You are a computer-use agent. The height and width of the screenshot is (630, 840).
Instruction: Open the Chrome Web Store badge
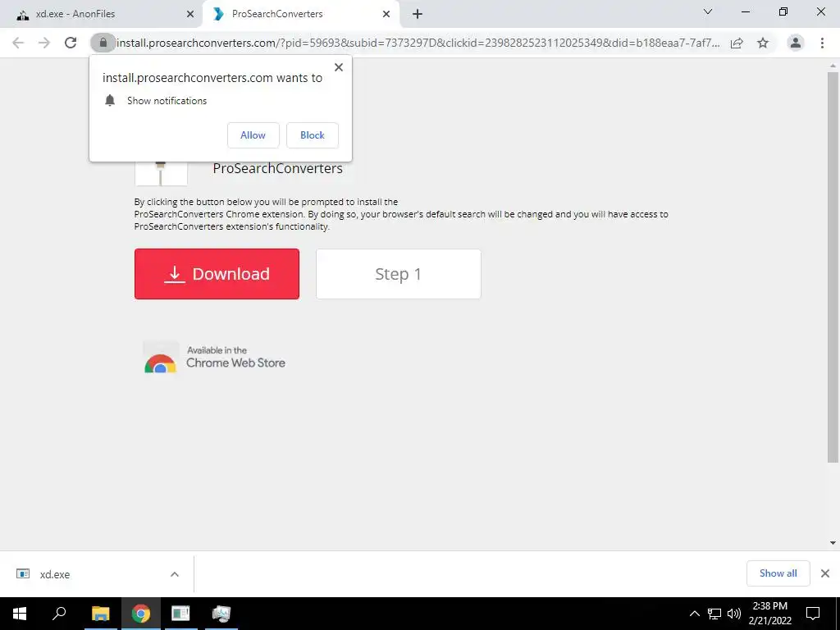click(x=214, y=358)
